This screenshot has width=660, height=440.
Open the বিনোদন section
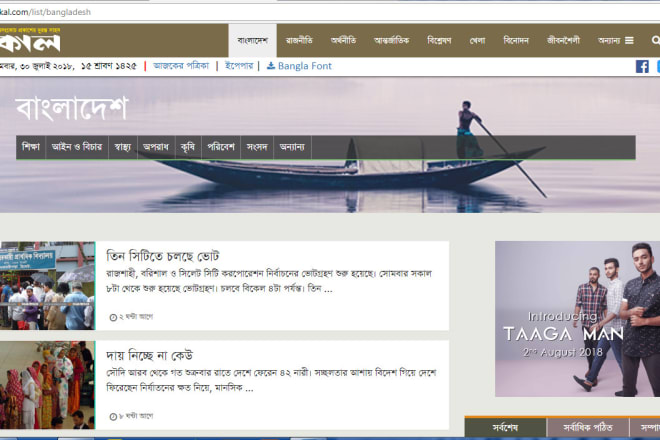pos(516,40)
